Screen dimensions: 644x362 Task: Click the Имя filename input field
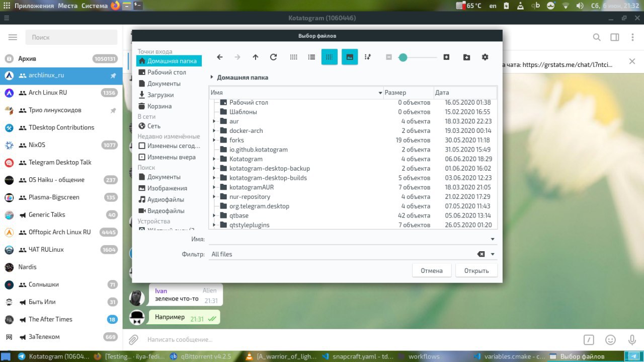pos(349,239)
